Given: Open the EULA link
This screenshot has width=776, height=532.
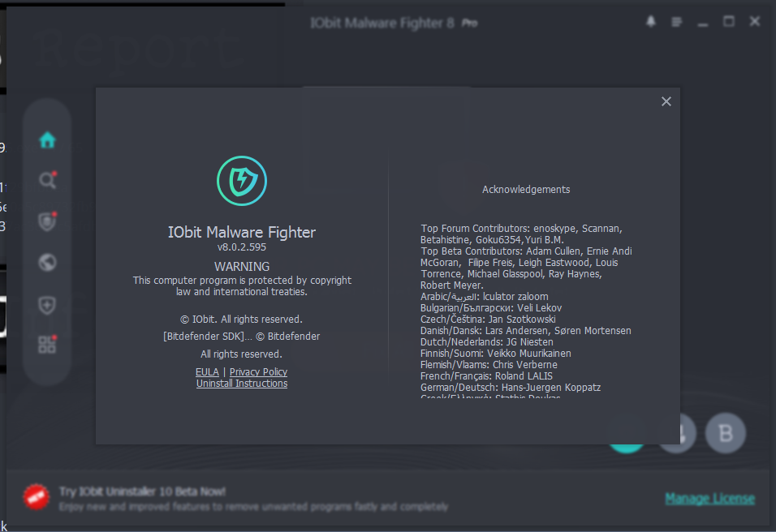Looking at the screenshot, I should pos(207,371).
